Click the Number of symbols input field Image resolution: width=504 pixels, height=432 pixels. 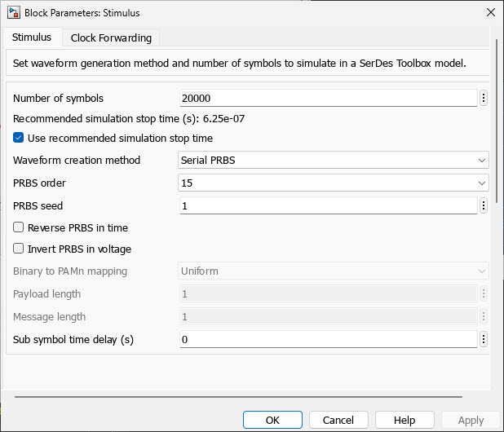(x=327, y=98)
